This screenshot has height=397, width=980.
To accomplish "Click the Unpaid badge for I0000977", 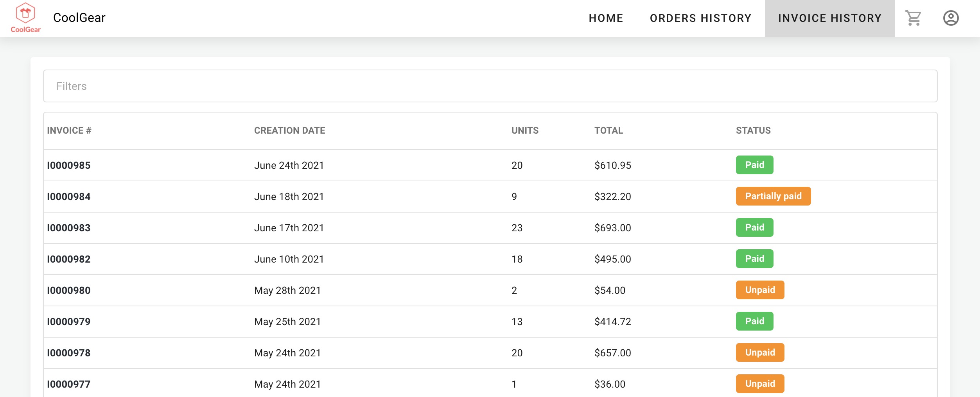I will pos(760,384).
